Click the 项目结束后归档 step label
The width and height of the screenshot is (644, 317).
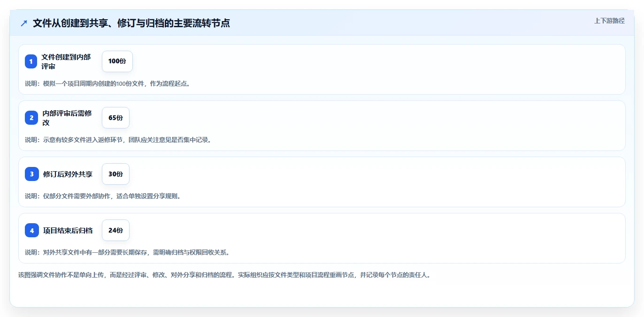point(68,230)
